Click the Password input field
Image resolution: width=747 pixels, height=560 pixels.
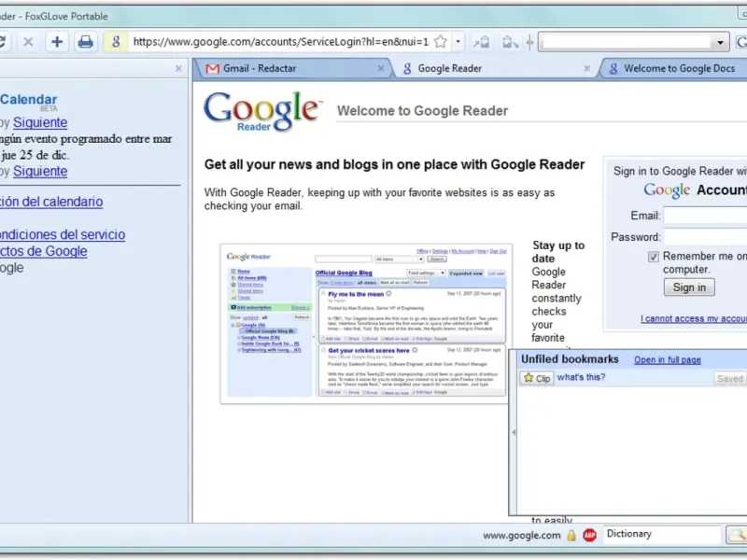(706, 237)
